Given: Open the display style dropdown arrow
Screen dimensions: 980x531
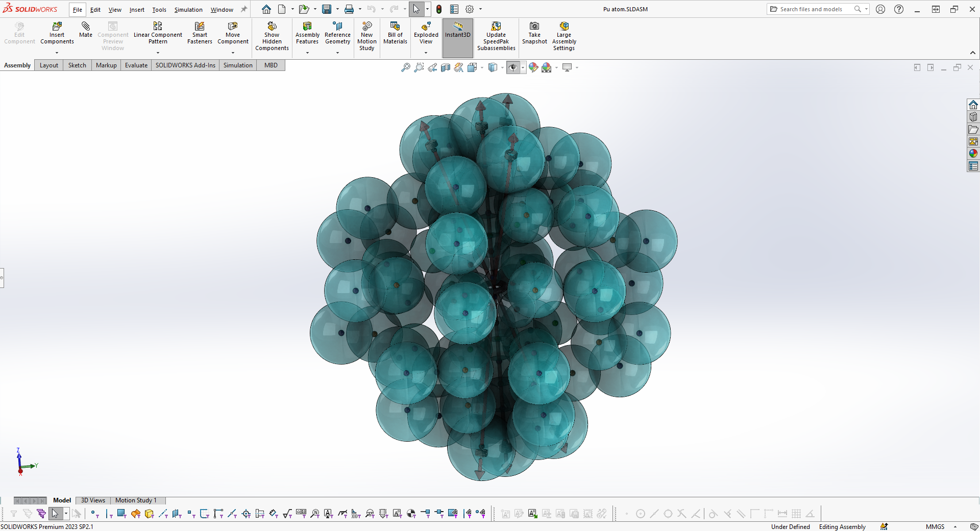Looking at the screenshot, I should coord(502,67).
